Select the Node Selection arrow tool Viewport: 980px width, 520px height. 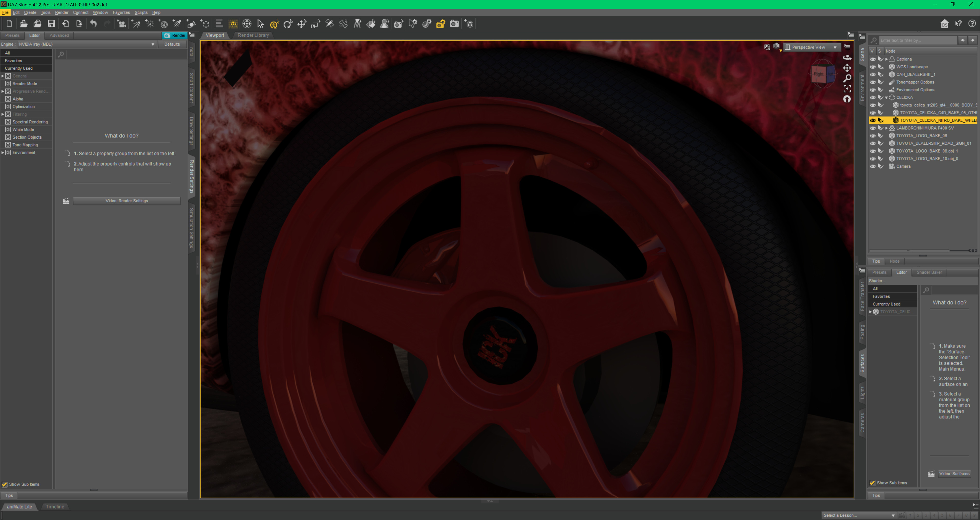pos(261,23)
